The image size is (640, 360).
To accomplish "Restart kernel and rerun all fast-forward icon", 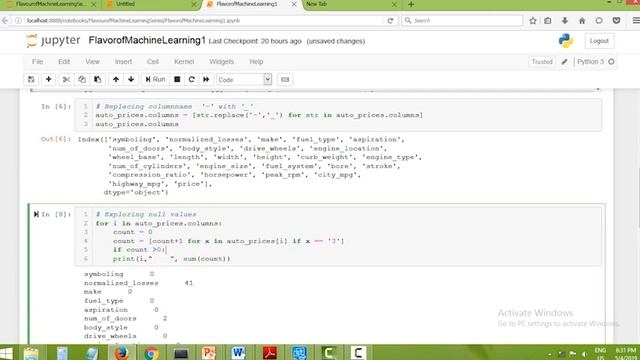I will pos(206,80).
